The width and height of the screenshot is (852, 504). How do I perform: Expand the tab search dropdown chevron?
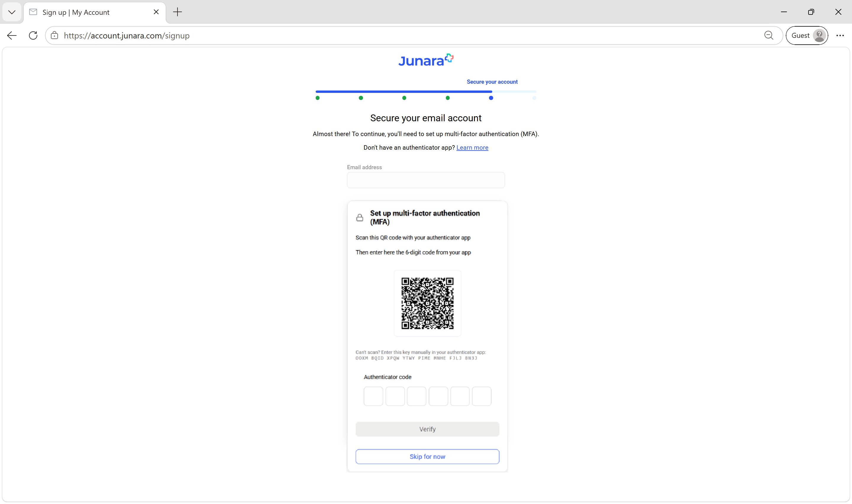(12, 12)
